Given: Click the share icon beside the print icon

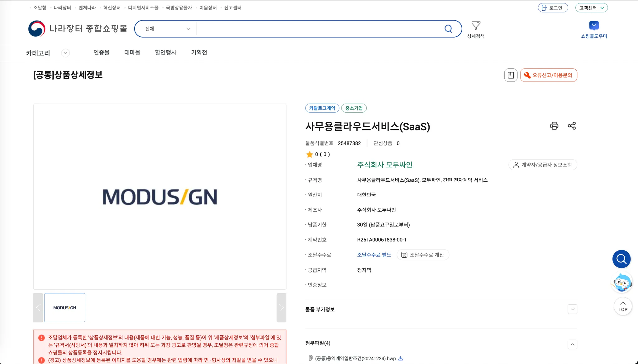Looking at the screenshot, I should 572,126.
